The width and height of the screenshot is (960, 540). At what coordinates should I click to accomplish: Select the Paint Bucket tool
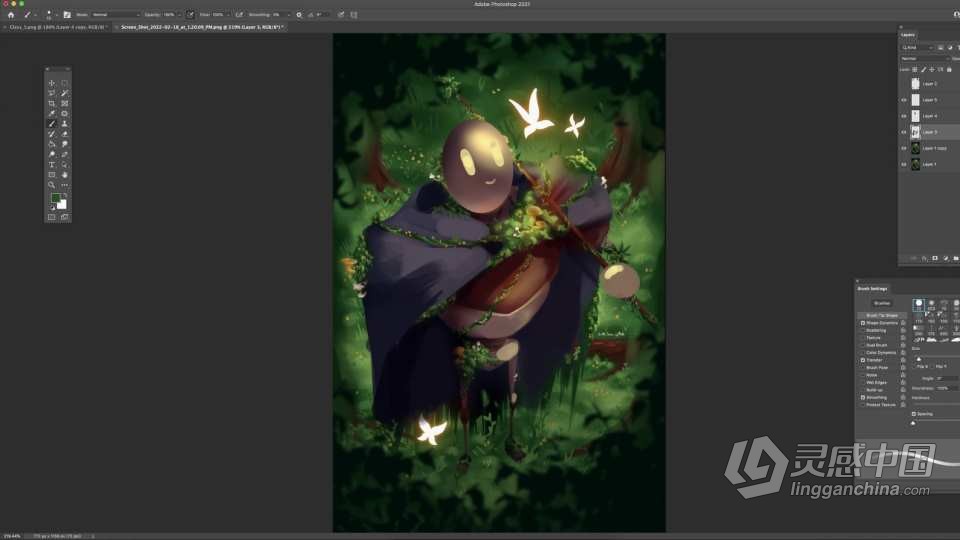point(51,144)
